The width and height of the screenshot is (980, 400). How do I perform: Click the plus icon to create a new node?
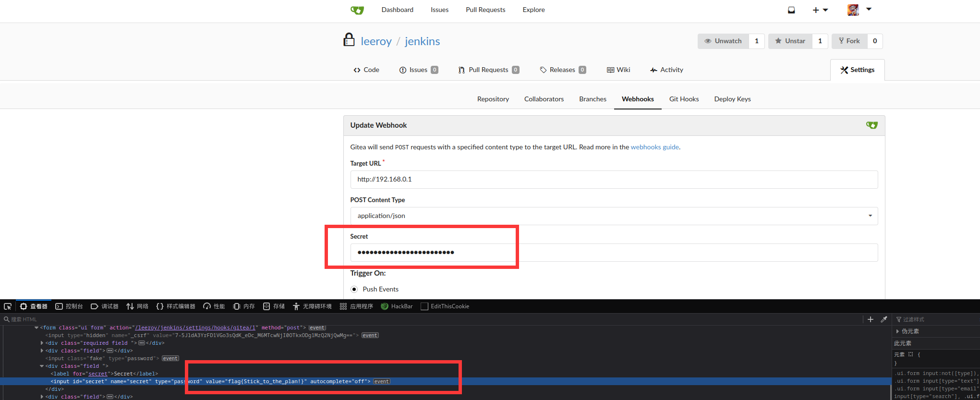871,319
